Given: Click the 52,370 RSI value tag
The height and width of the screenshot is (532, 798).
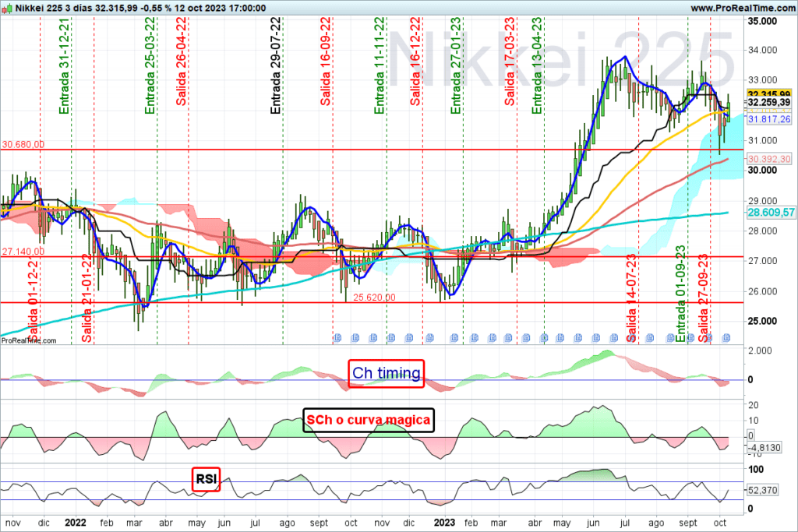Looking at the screenshot, I should (762, 490).
